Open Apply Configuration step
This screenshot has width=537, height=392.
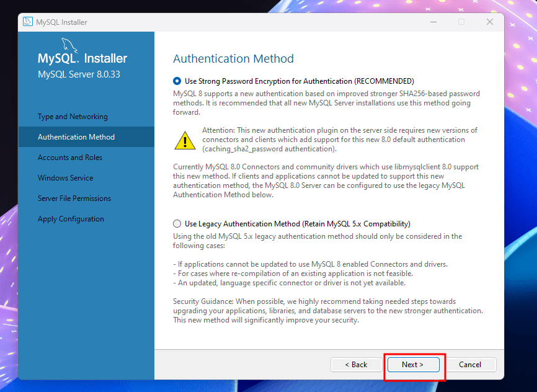[71, 219]
